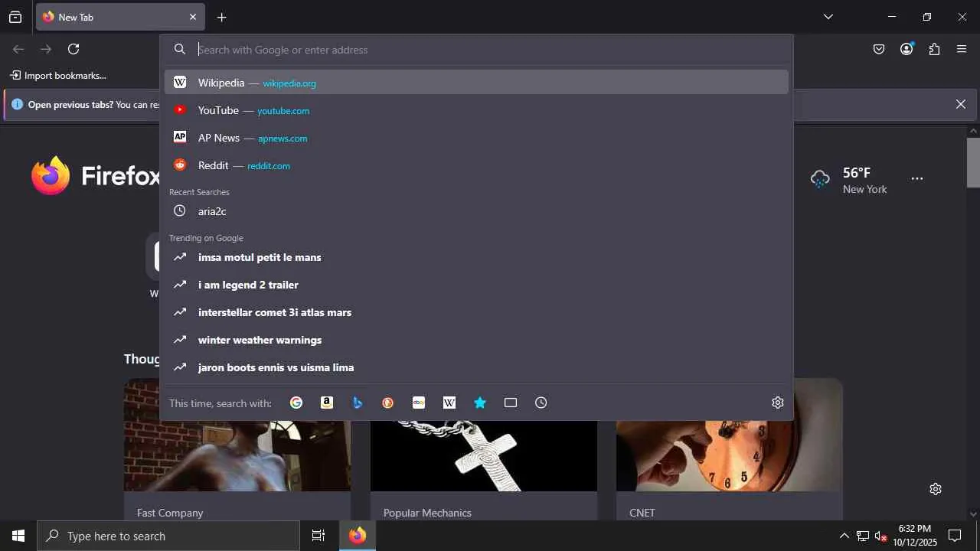Image resolution: width=980 pixels, height=551 pixels.
Task: Open search settings gear in dropdown
Action: pos(778,403)
